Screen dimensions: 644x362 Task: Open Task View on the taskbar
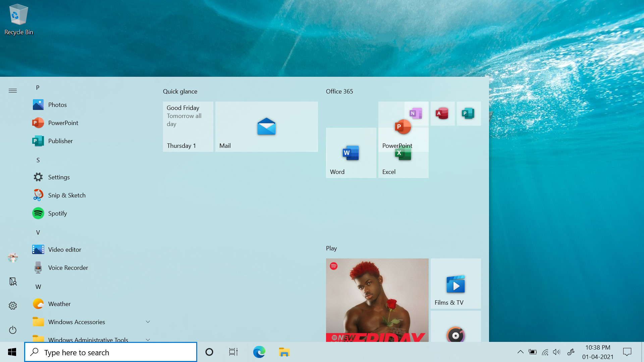pos(233,352)
